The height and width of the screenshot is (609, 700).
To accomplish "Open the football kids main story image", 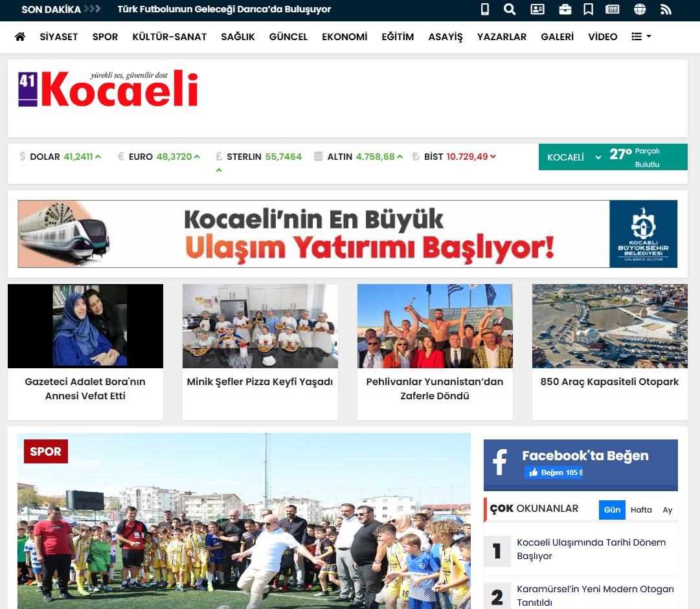I will [x=243, y=521].
